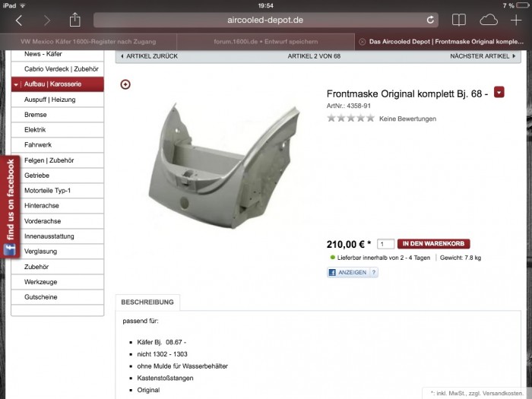532x399 pixels.
Task: Zoom product image with magnifier icon
Action: 125,84
